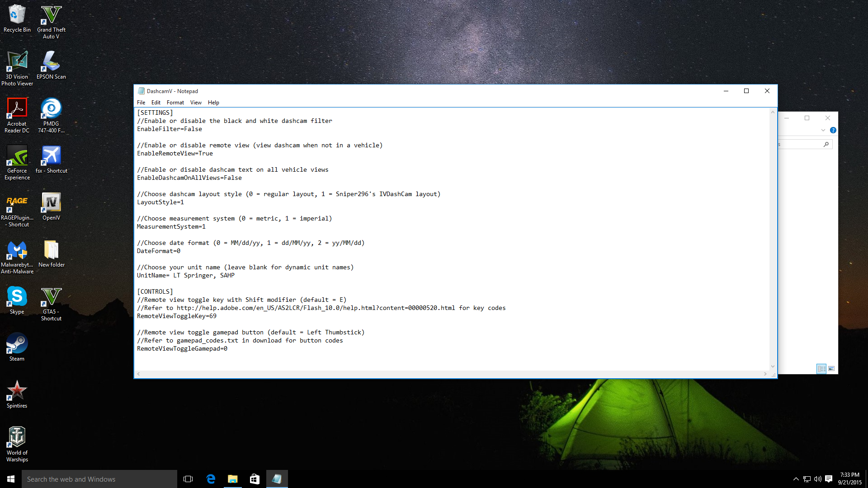Open the Notepad Help menu
This screenshot has width=868, height=488.
point(213,103)
